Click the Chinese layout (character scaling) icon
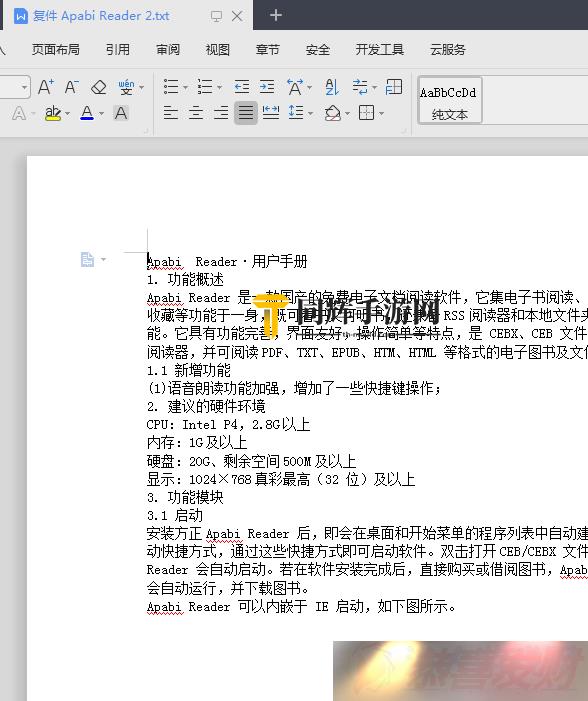The image size is (588, 701). (295, 87)
